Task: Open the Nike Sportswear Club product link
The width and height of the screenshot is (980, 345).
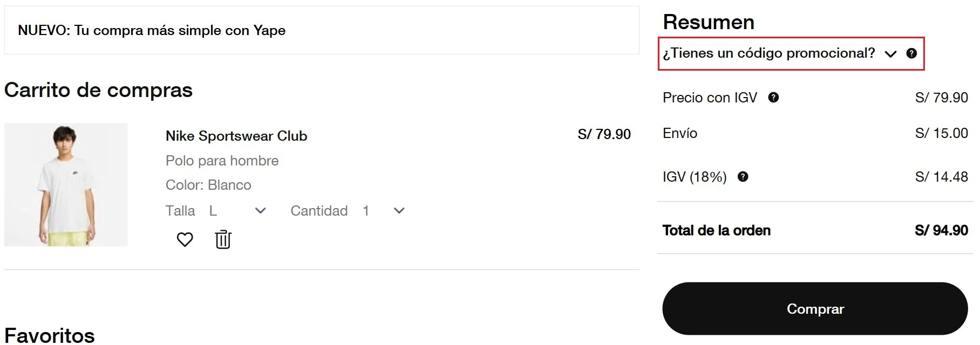Action: [236, 136]
